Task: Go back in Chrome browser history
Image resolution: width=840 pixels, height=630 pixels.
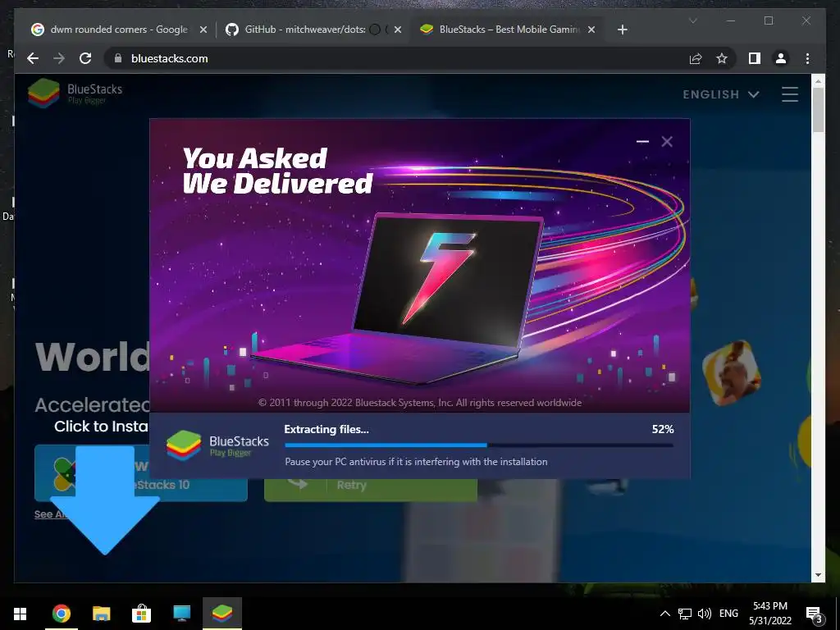Action: [x=33, y=58]
